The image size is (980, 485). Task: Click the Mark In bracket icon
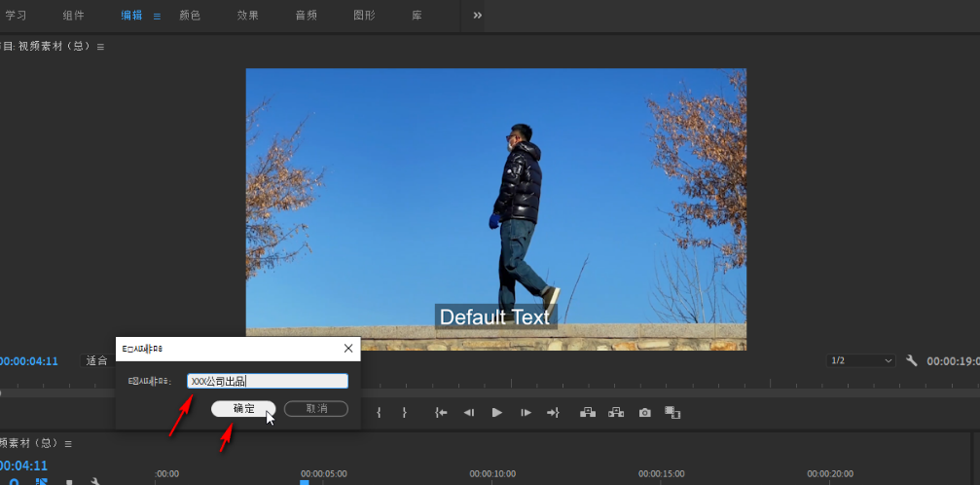(379, 413)
